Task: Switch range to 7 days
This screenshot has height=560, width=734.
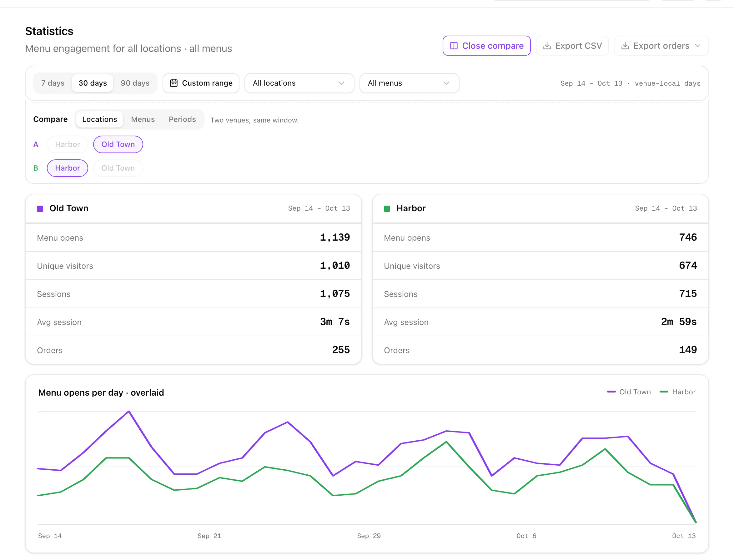Action: [53, 83]
